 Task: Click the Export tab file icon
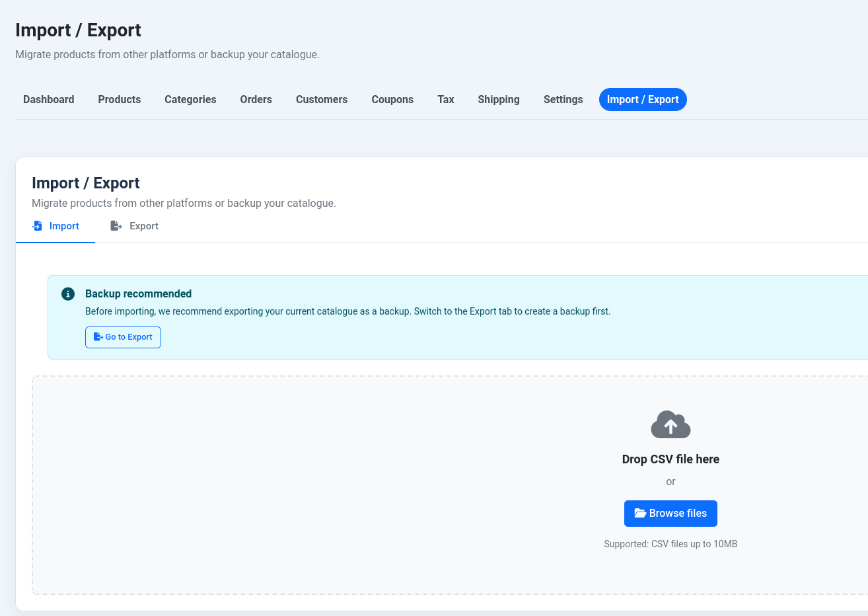[116, 226]
